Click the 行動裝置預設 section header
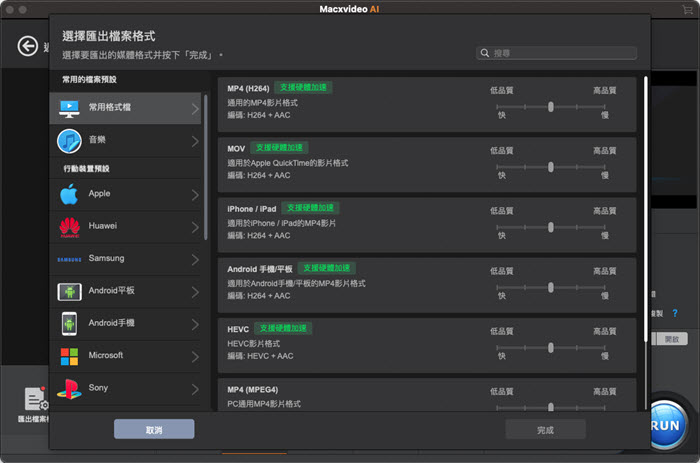Viewport: 700px width, 463px height. 86,169
